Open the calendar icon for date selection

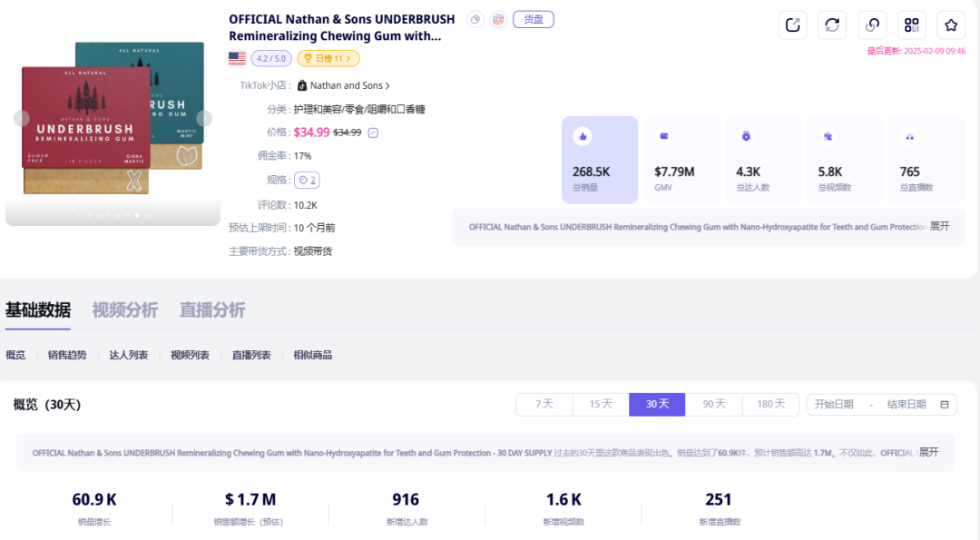click(946, 405)
